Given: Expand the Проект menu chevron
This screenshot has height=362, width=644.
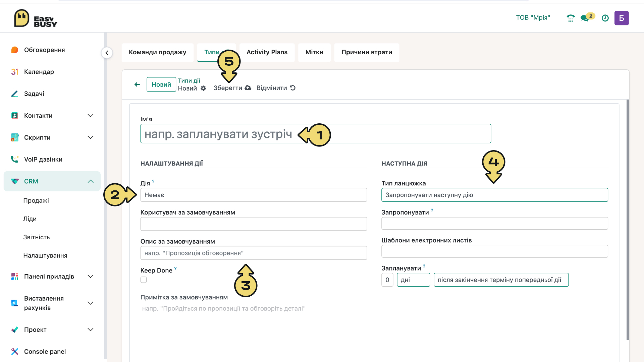Looking at the screenshot, I should (x=91, y=329).
